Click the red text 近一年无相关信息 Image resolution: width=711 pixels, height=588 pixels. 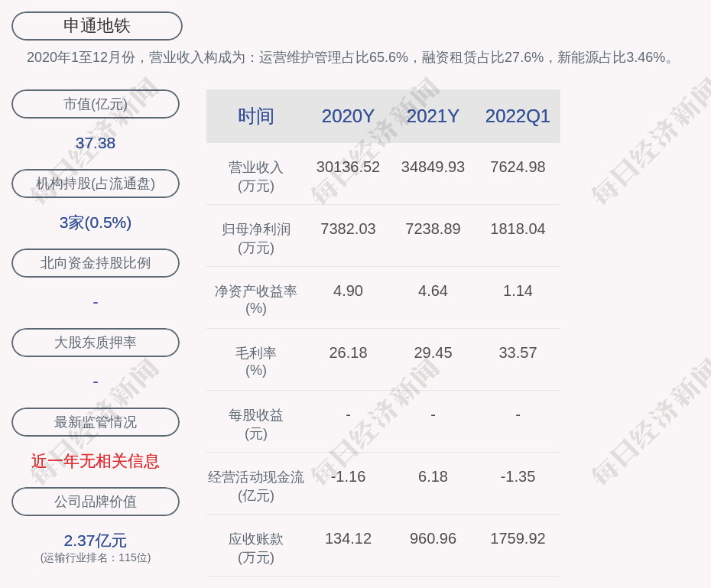[x=96, y=461]
